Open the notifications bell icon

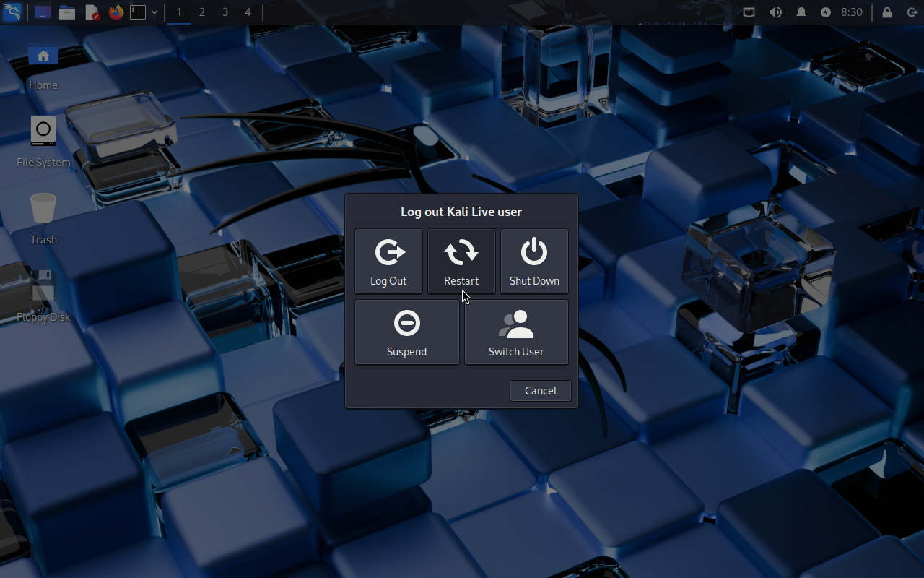(801, 12)
